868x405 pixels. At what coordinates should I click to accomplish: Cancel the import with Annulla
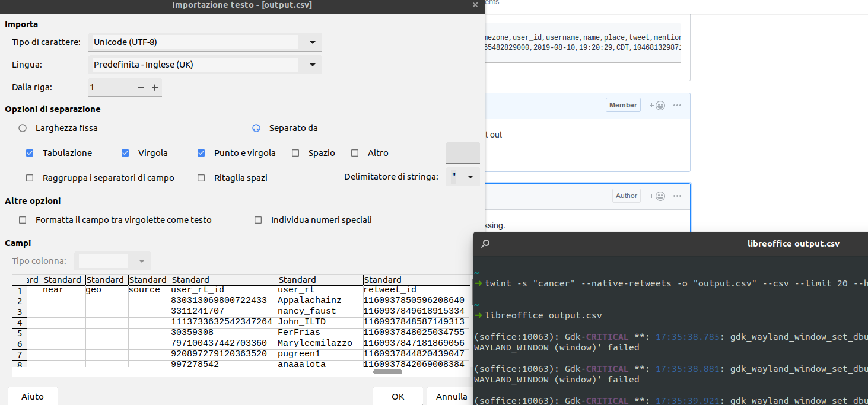(x=450, y=397)
